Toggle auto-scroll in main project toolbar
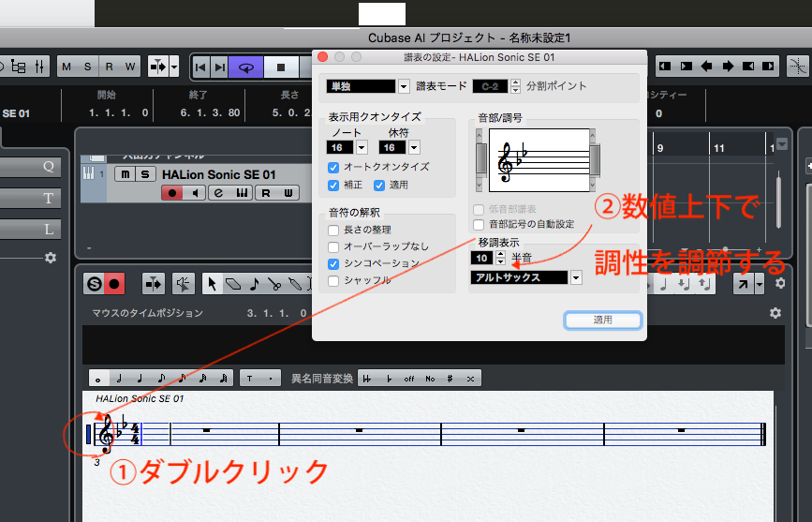The image size is (812, 522). point(158,67)
